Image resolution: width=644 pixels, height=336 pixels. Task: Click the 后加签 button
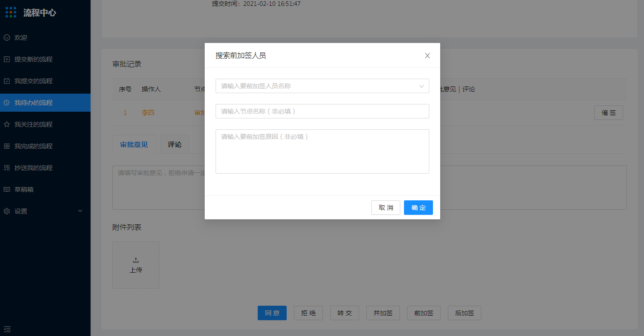tap(465, 313)
